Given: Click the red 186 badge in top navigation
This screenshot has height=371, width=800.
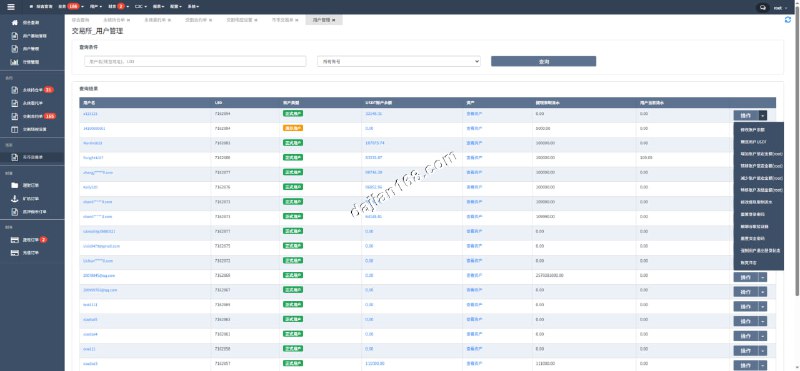Looking at the screenshot, I should (x=73, y=7).
